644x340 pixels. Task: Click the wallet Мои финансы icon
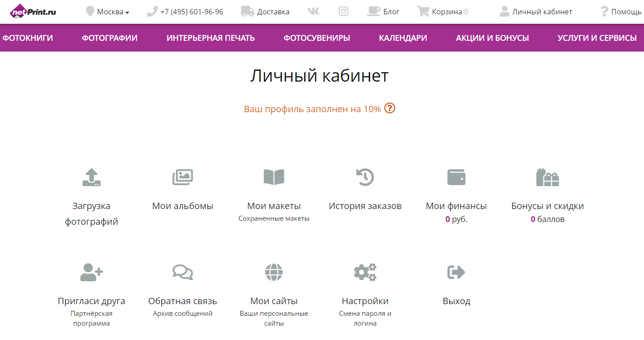pos(456,177)
